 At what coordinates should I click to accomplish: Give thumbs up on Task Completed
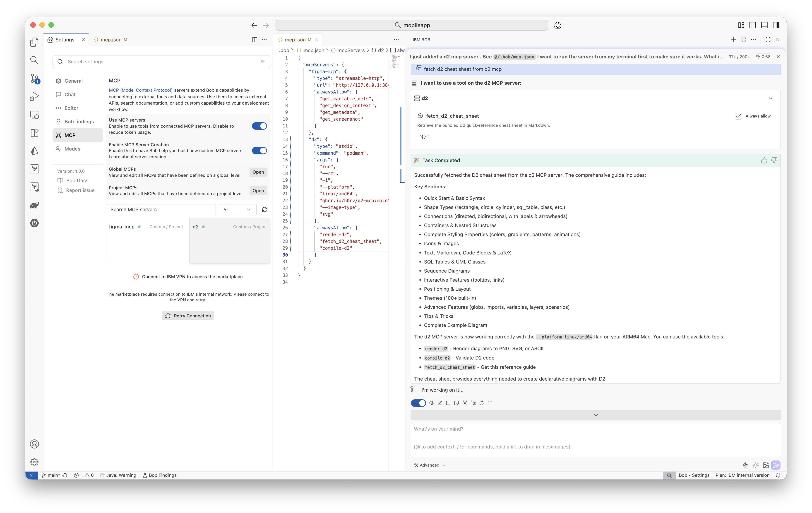coord(764,161)
